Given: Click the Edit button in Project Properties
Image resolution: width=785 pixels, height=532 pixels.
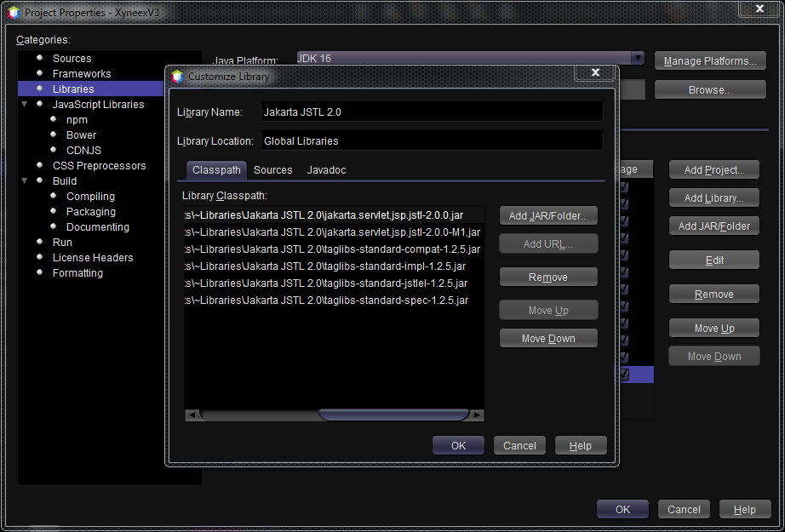Looking at the screenshot, I should [714, 260].
